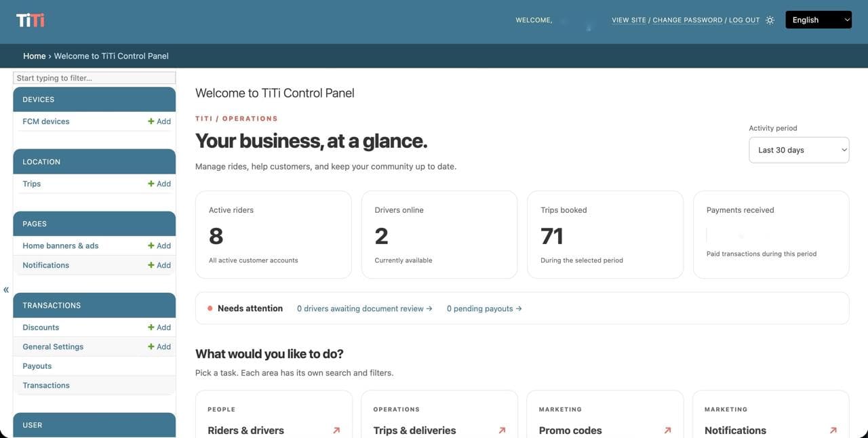Add a new Discount
868x438 pixels.
(159, 327)
